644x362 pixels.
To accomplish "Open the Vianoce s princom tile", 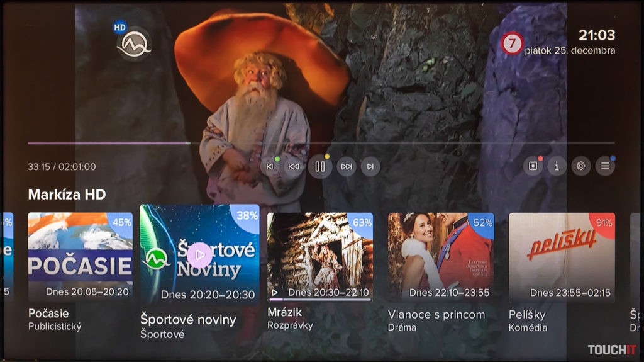I will click(x=440, y=257).
